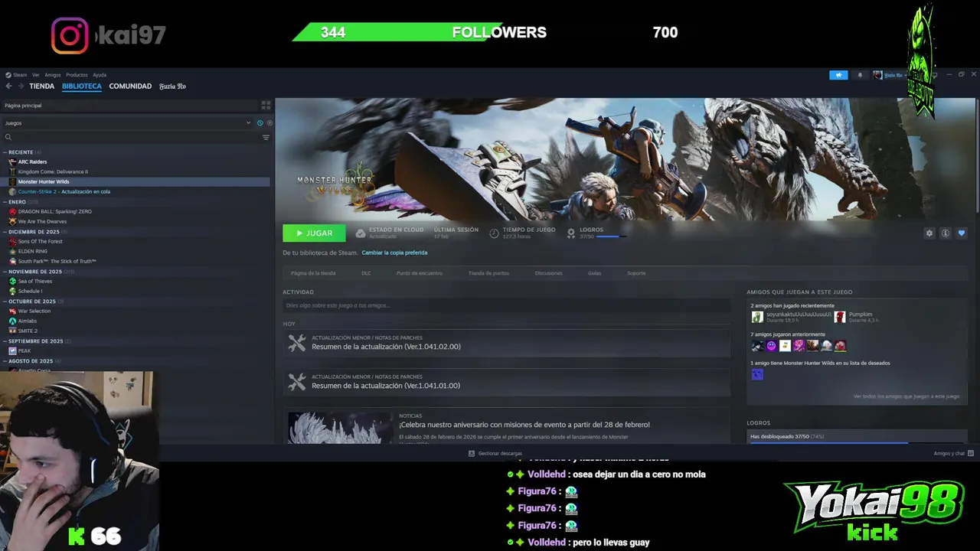Open the Discusiones link
The width and height of the screenshot is (980, 551).
click(x=548, y=273)
